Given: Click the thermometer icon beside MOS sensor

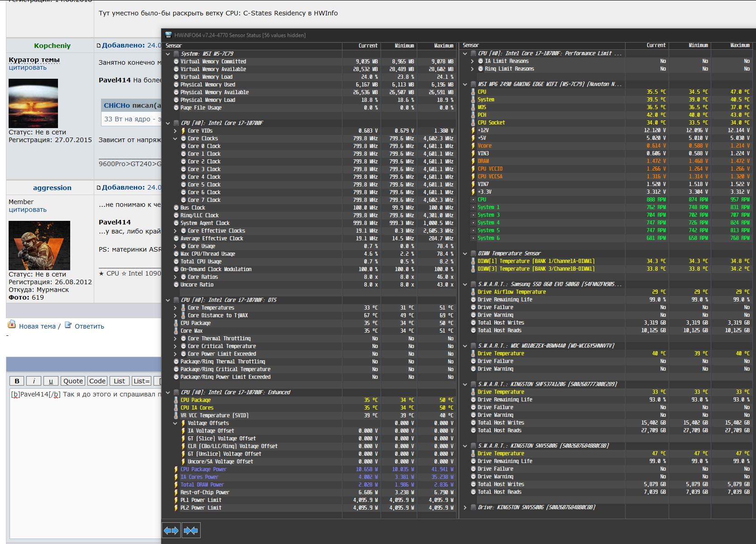Looking at the screenshot, I should tap(473, 107).
